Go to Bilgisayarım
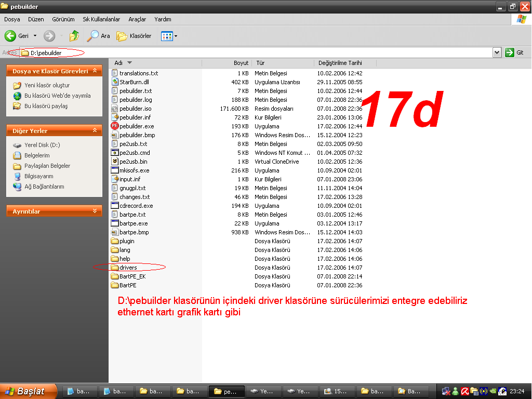 tap(38, 177)
